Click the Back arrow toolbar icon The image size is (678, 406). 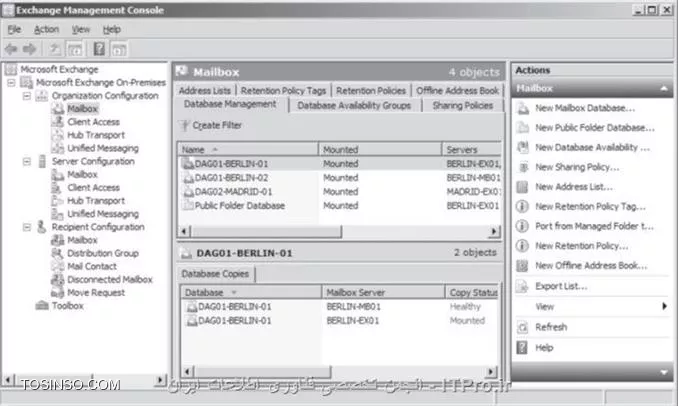point(11,49)
